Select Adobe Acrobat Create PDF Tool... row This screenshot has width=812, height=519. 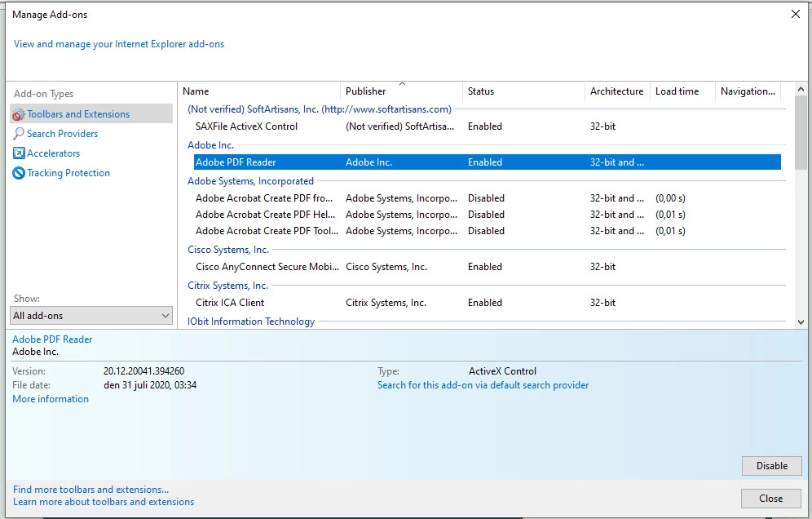(x=488, y=231)
